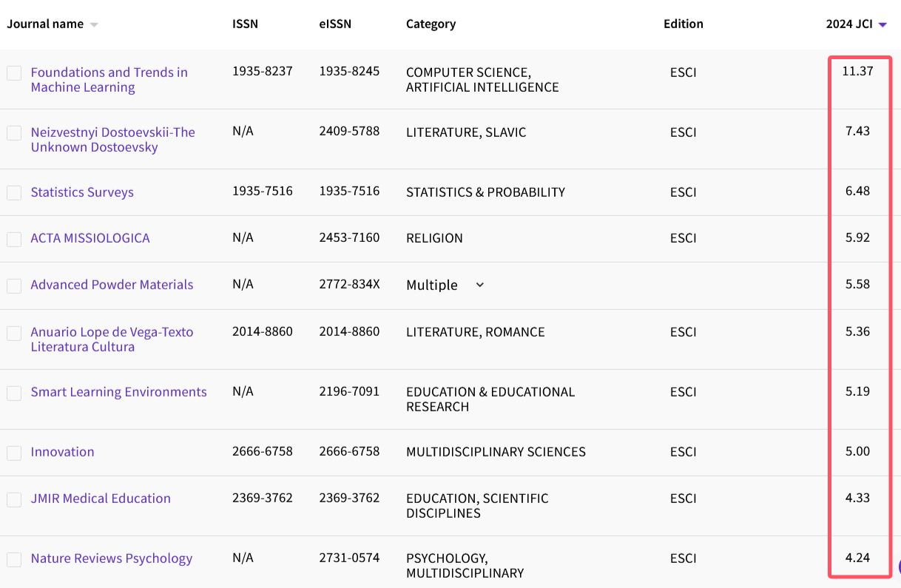Go to Smart Learning Environments journal
The width and height of the screenshot is (901, 588).
[x=118, y=392]
